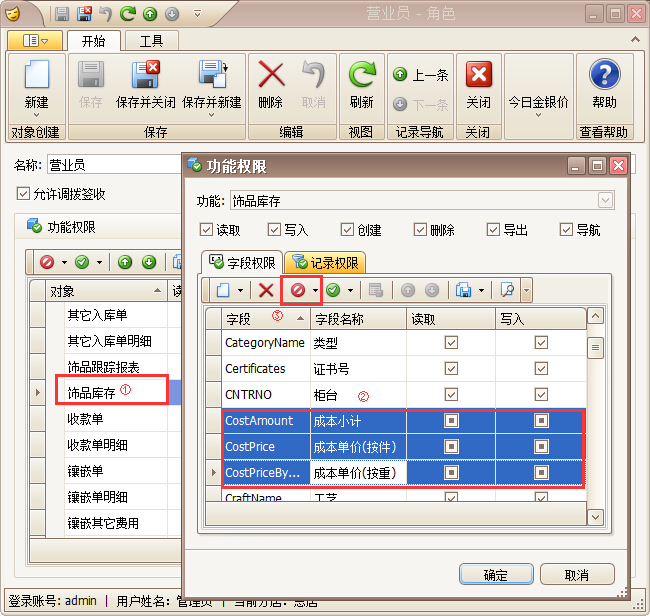Toggle the 允许调拨签收 checkbox
Viewport: 650px width, 616px height.
24,194
